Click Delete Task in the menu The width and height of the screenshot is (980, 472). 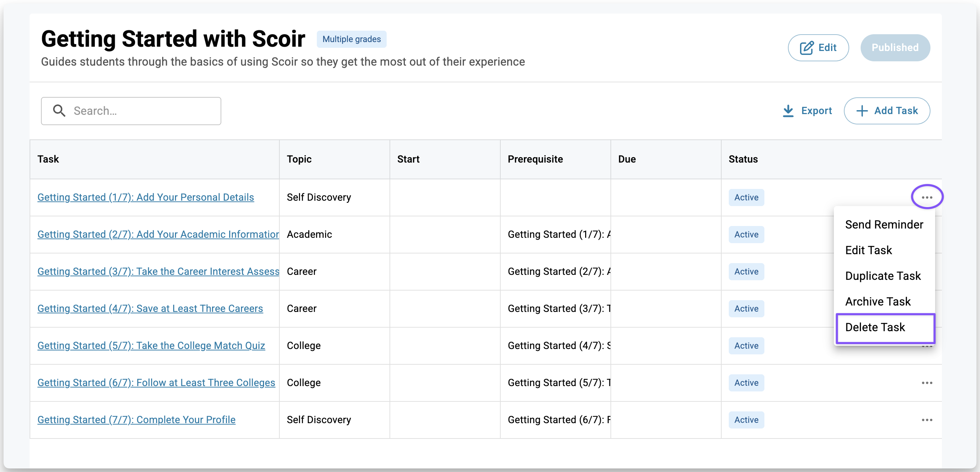[875, 327]
